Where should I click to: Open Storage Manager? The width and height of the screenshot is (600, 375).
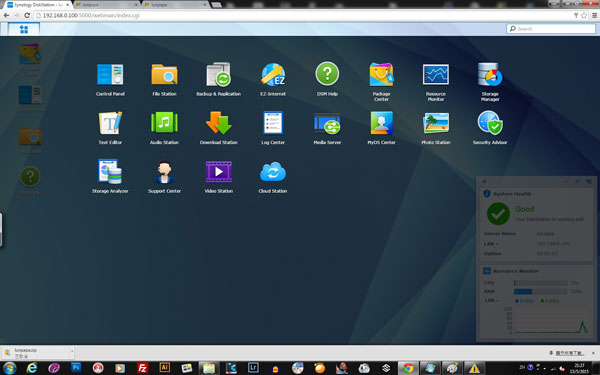tap(490, 82)
